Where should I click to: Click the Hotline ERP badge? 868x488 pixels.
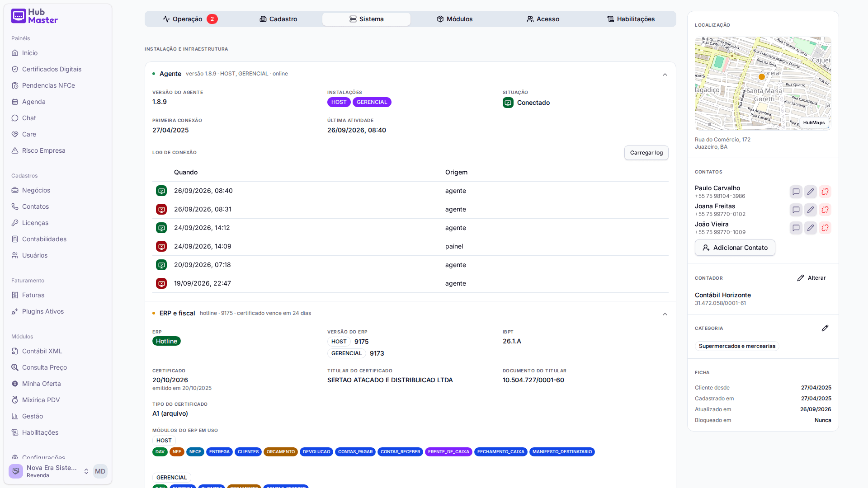point(166,341)
